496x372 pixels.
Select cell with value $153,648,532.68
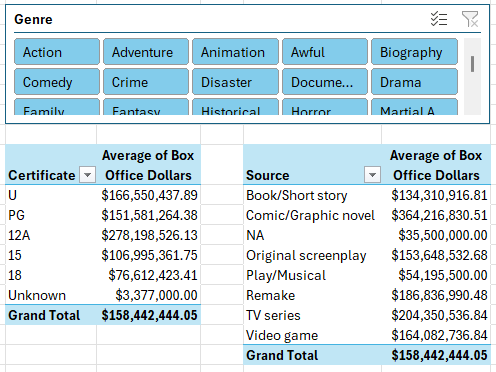(436, 255)
